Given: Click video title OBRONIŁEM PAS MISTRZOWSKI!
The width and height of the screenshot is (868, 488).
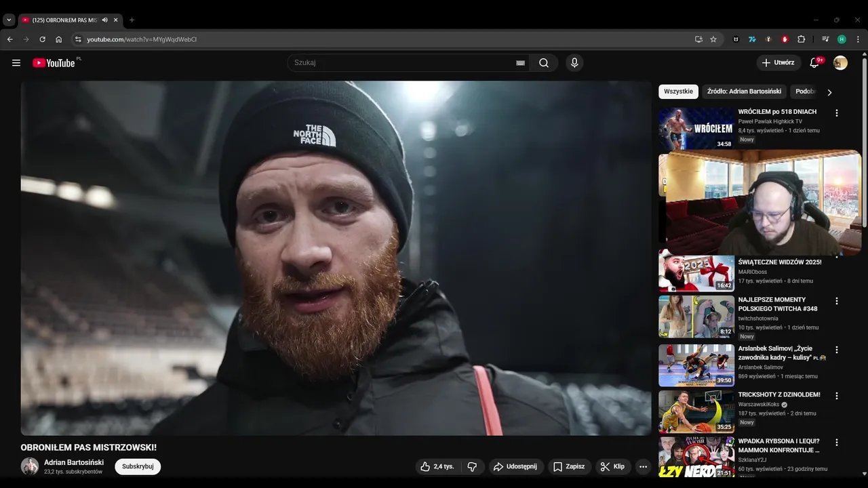Looking at the screenshot, I should click(89, 447).
